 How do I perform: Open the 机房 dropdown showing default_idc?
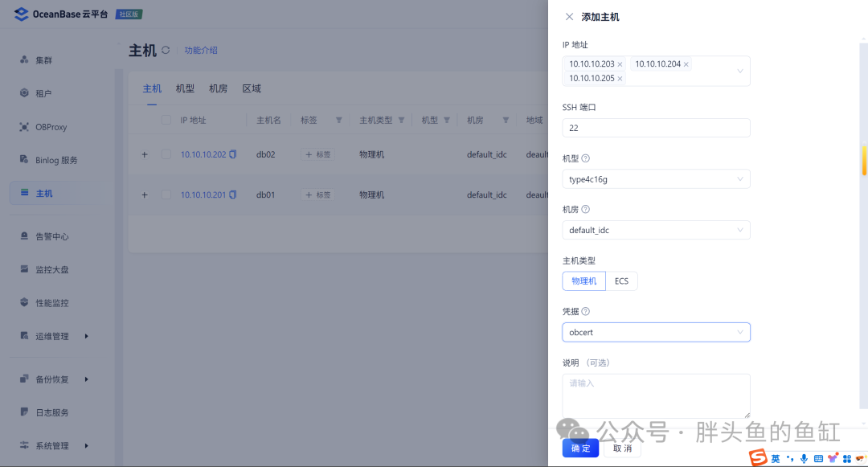[656, 230]
